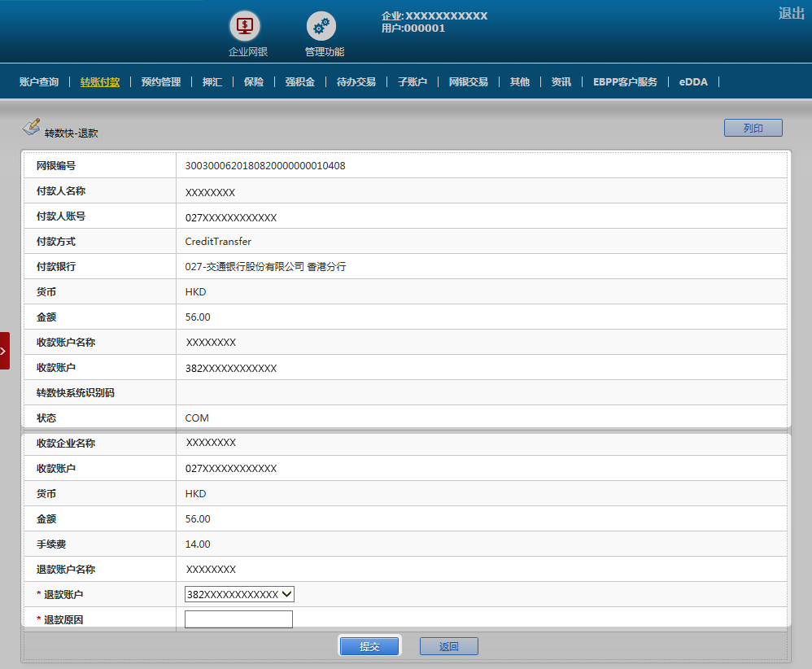Click the 退款原因 text input field
The image size is (812, 669).
point(238,619)
